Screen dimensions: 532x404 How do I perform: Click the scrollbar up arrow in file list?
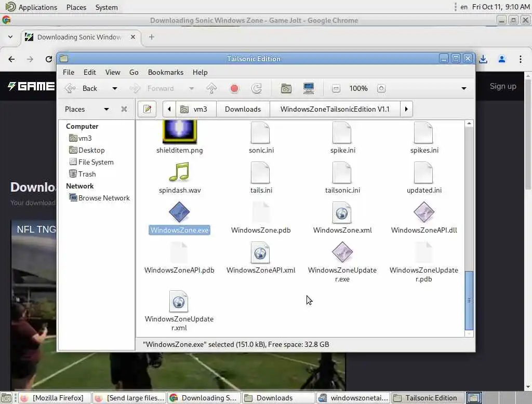(469, 124)
